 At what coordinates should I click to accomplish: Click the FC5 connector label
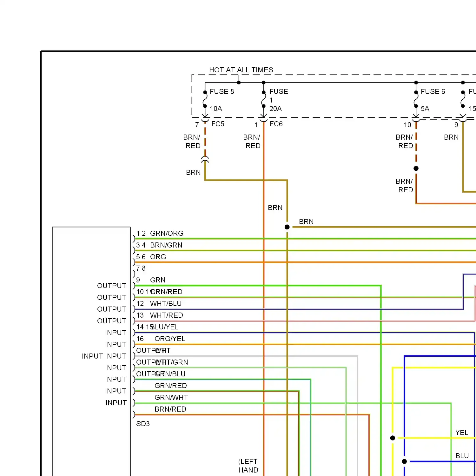click(218, 124)
